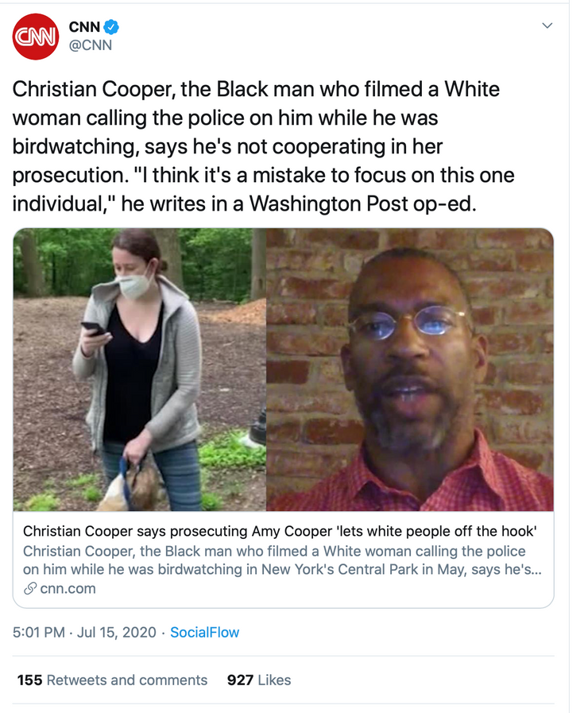The image size is (588, 713).
Task: Visit the @CNN handle
Action: coord(90,45)
